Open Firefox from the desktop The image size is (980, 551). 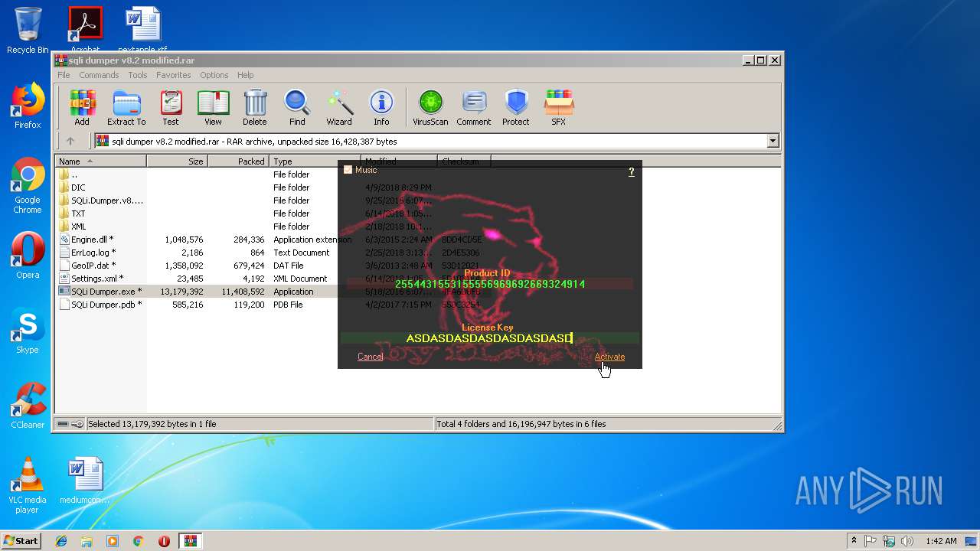point(28,106)
